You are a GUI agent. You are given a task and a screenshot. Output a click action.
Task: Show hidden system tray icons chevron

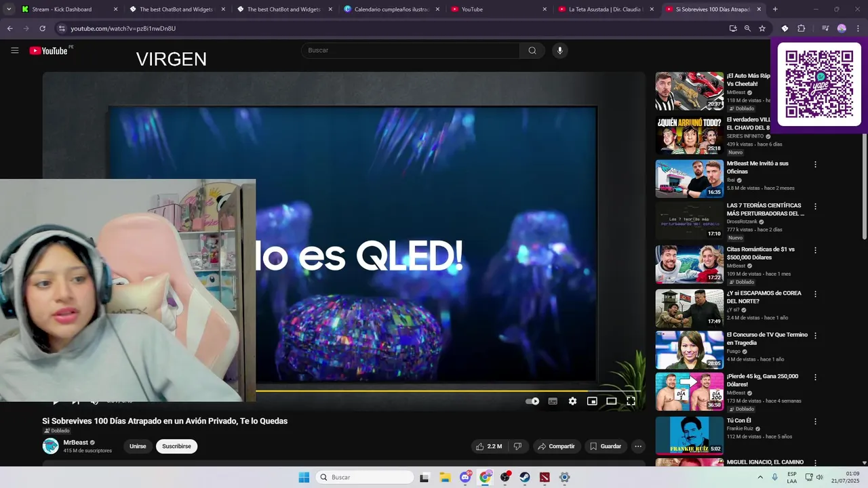click(x=759, y=477)
